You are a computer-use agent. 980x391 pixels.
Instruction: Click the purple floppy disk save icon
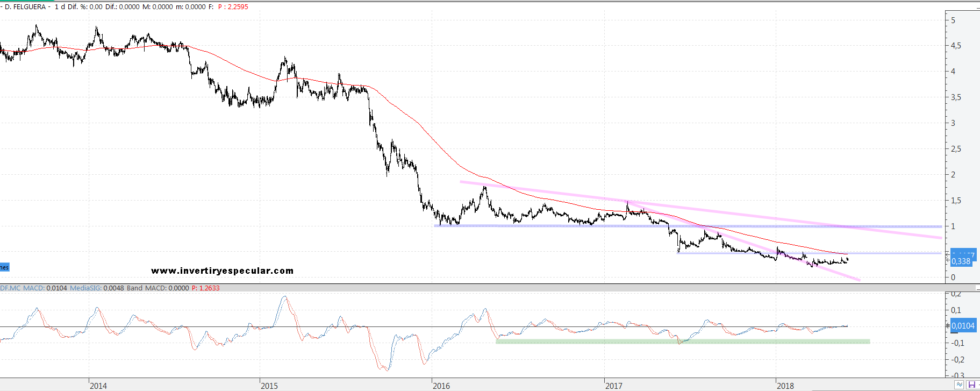(971, 385)
